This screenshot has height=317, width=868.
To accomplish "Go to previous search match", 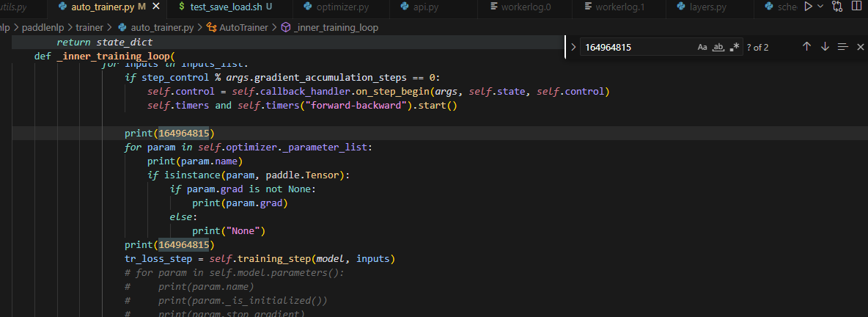I will [x=806, y=47].
